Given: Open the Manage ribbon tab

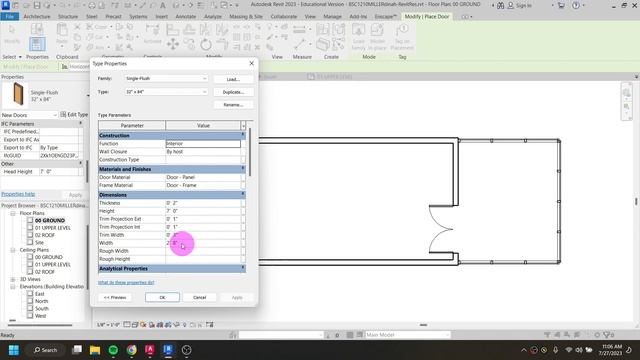Looking at the screenshot, I should click(332, 17).
